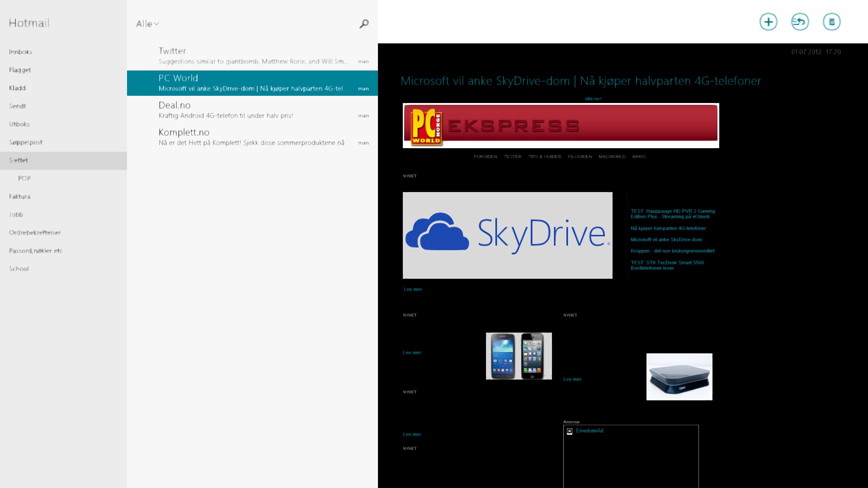This screenshot has height=488, width=868.
Task: Click the new mail plus icon
Action: point(768,22)
